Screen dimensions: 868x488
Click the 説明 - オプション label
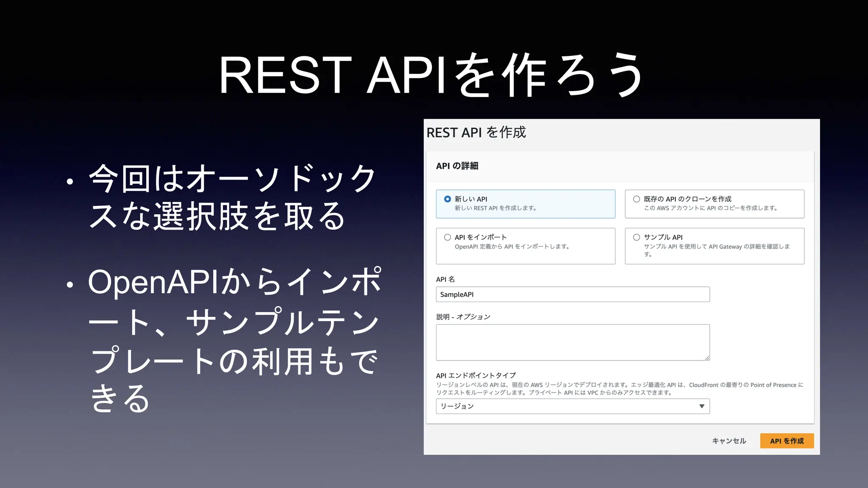463,317
